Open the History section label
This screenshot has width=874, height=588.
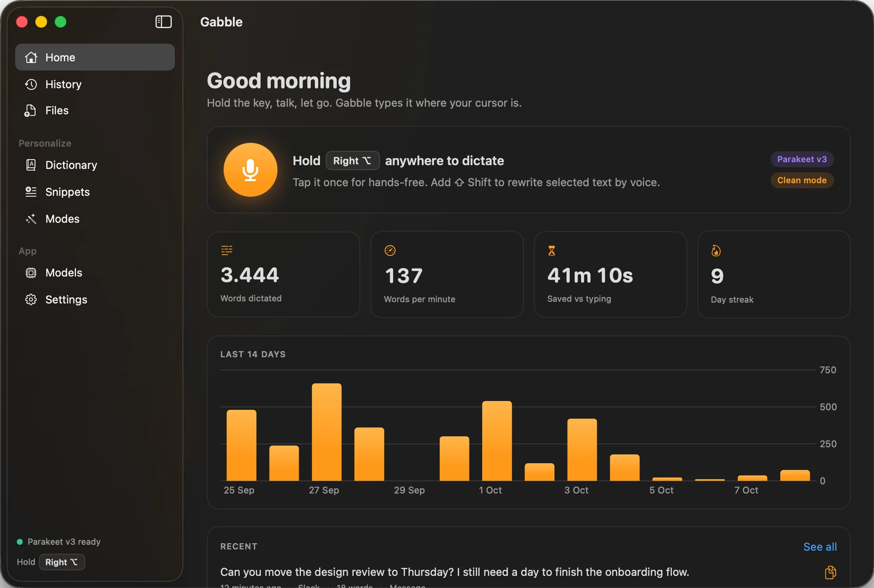point(64,84)
